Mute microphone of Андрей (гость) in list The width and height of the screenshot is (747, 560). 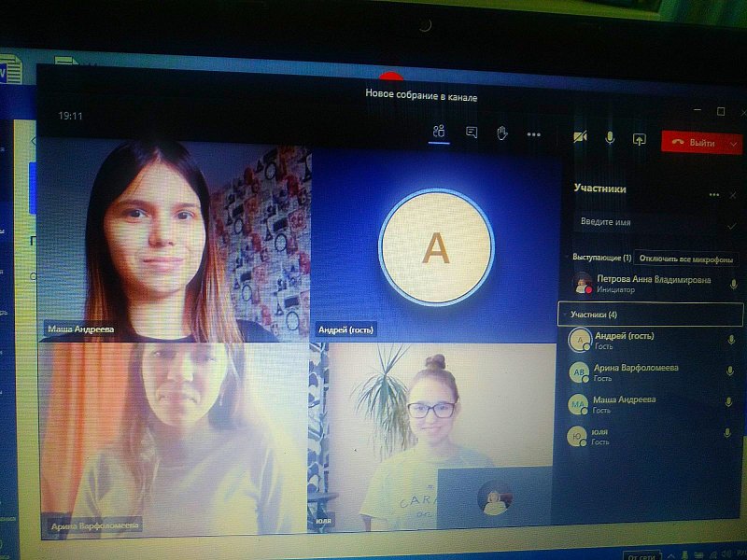pos(731,340)
